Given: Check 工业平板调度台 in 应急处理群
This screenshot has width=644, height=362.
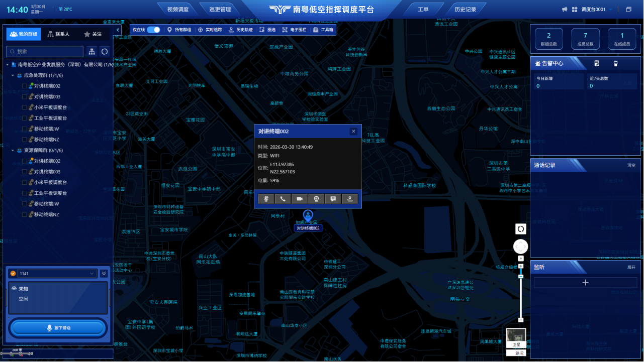Looking at the screenshot, I should 24,118.
